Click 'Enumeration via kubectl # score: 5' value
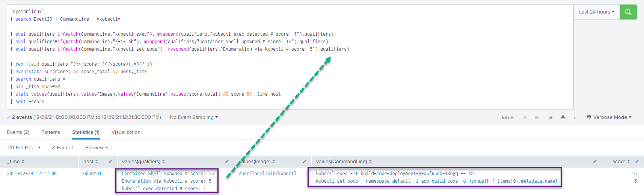644x195 pixels. tap(166, 181)
